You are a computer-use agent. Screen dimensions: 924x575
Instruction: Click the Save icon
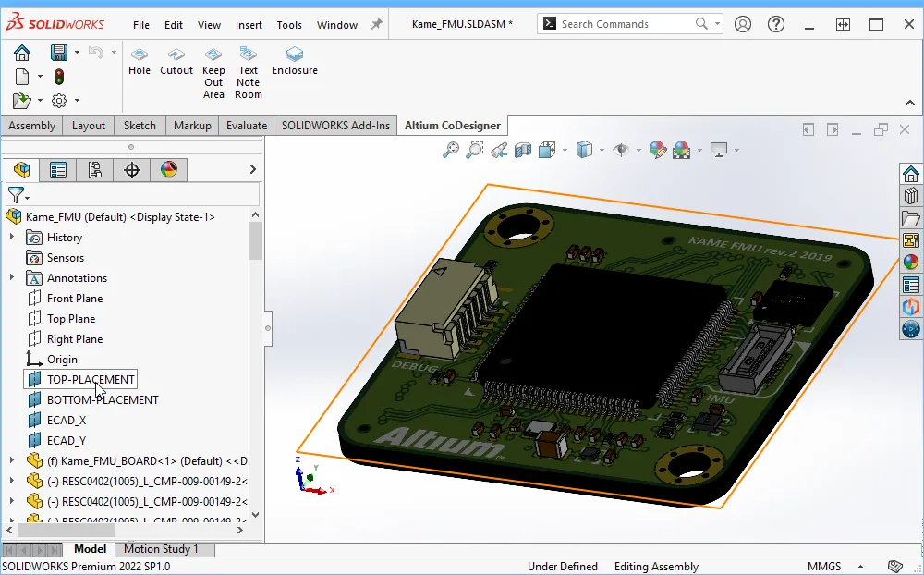click(x=59, y=53)
